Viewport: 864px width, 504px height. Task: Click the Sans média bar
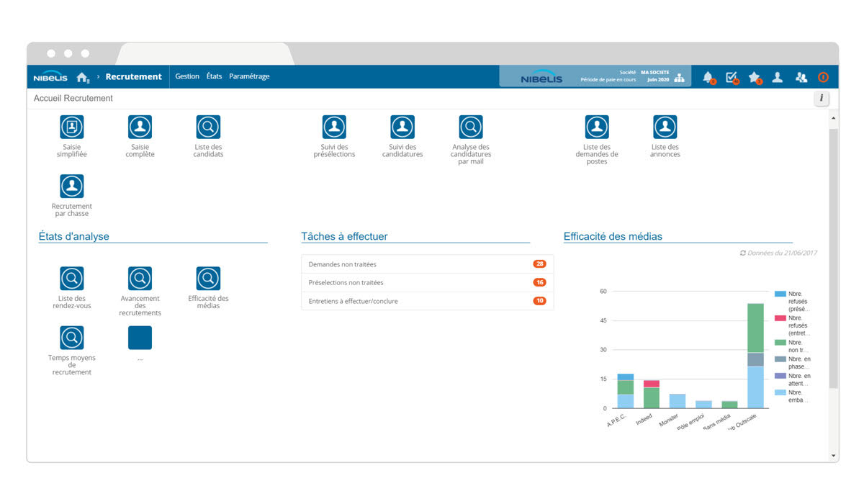point(729,405)
